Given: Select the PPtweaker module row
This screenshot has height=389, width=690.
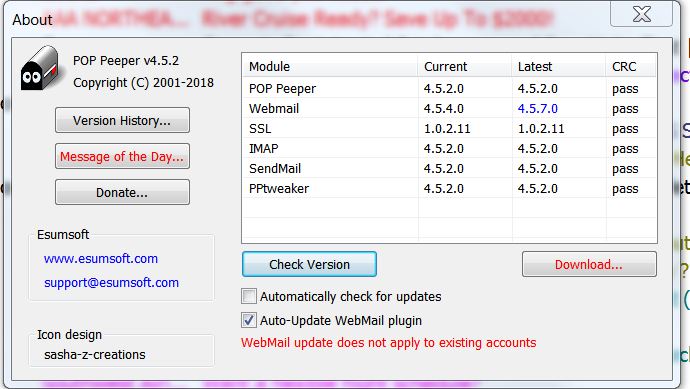Looking at the screenshot, I should coord(449,188).
